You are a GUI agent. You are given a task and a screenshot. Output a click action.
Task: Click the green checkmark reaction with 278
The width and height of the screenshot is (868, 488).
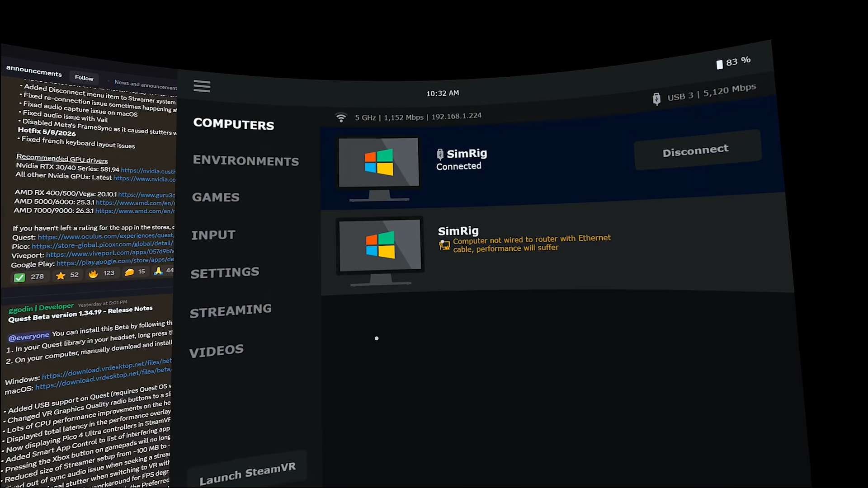point(28,277)
